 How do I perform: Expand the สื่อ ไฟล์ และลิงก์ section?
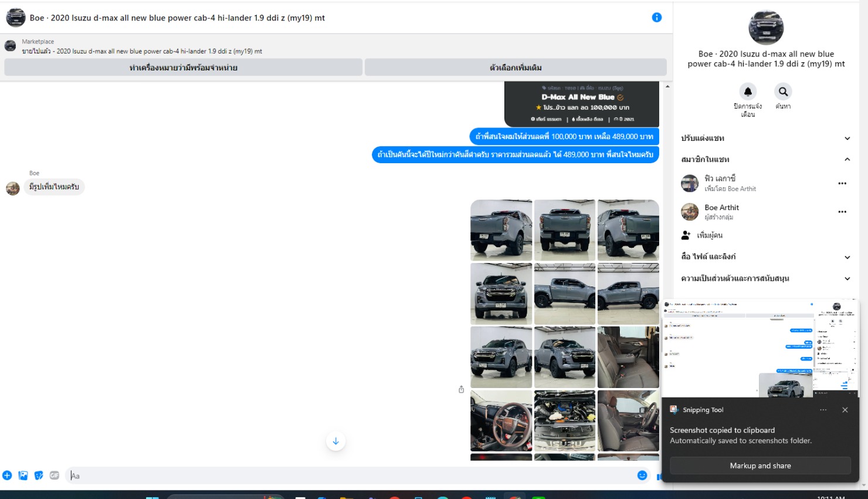(847, 257)
